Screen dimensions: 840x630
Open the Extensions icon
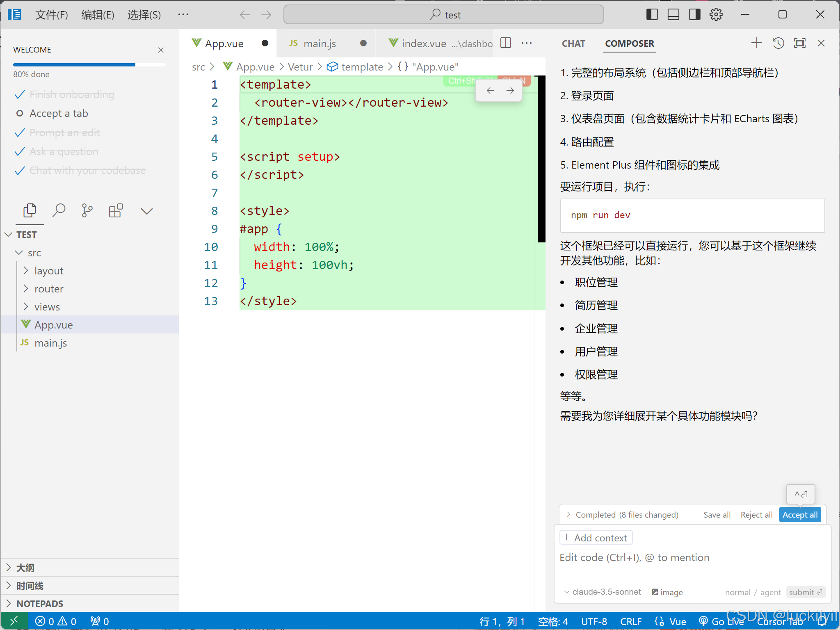point(116,211)
